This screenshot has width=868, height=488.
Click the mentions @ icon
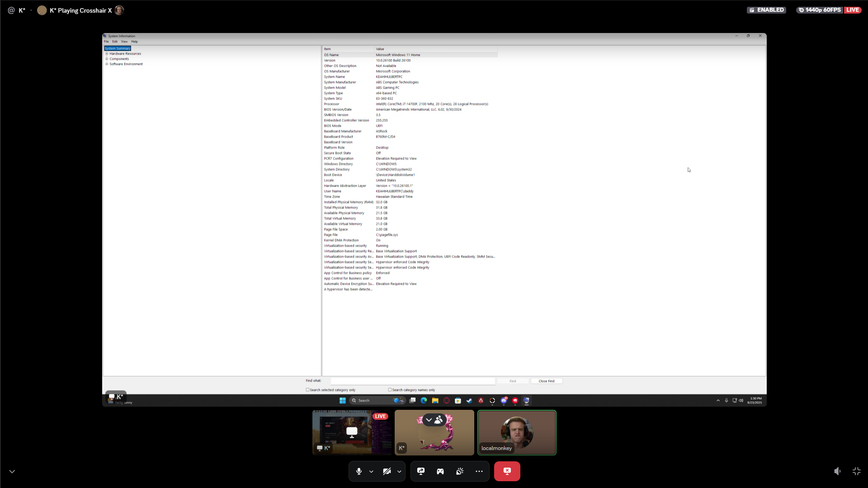click(11, 10)
